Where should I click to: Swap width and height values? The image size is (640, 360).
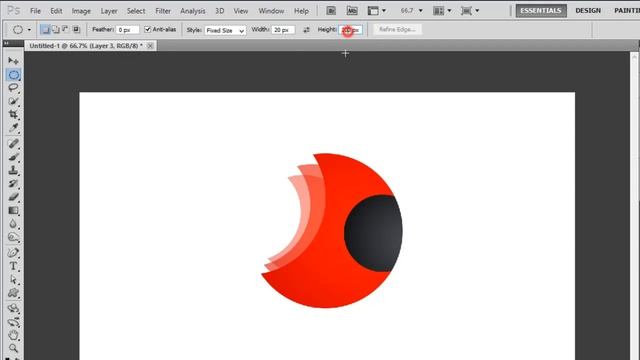[306, 30]
